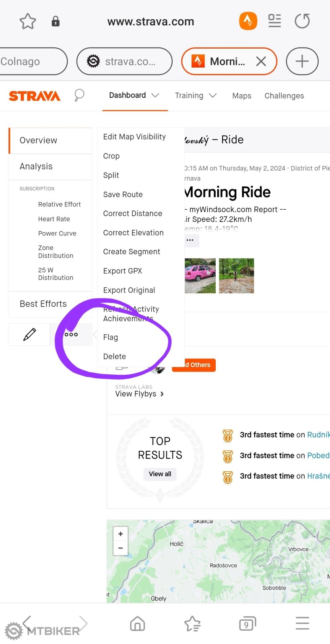This screenshot has height=644, width=330.
Task: Open the tab switcher showing 9
Action: pyautogui.click(x=247, y=623)
